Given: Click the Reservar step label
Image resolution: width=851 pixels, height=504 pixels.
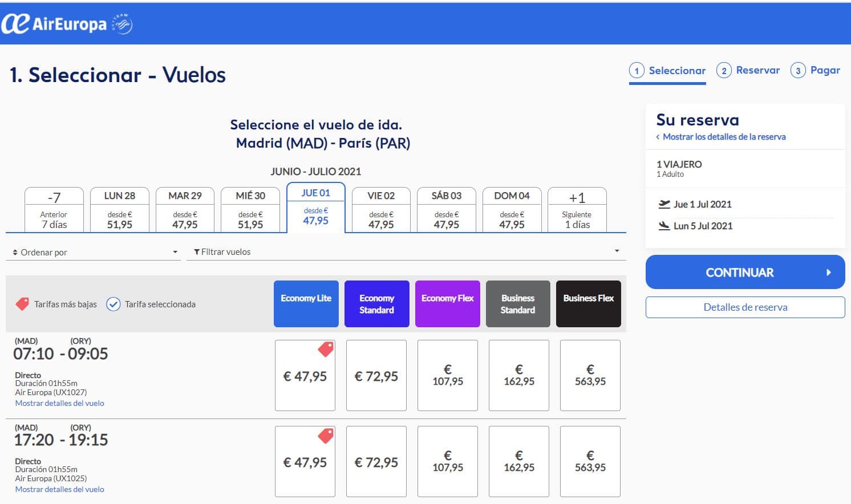Looking at the screenshot, I should 758,70.
